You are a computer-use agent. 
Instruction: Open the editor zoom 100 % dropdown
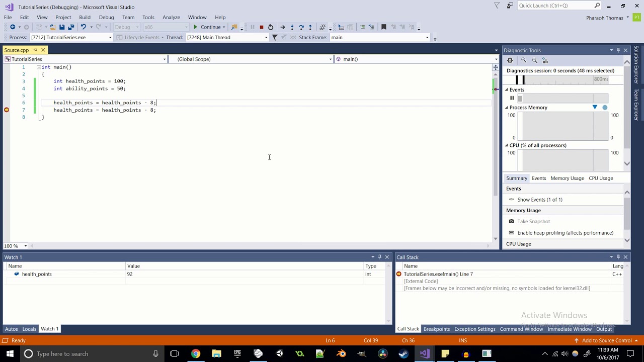[16, 246]
